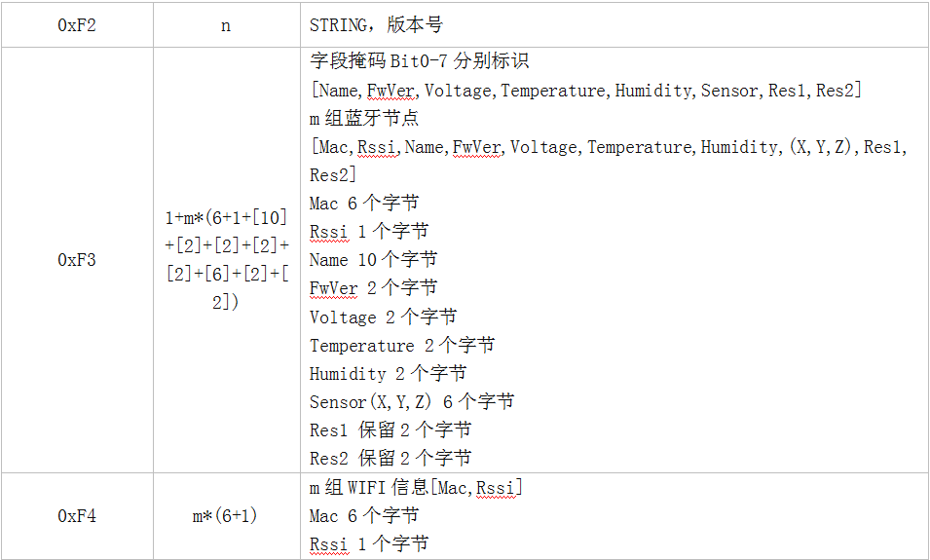This screenshot has height=560, width=930.
Task: Click the 0xF4 table cell
Action: coord(77,516)
